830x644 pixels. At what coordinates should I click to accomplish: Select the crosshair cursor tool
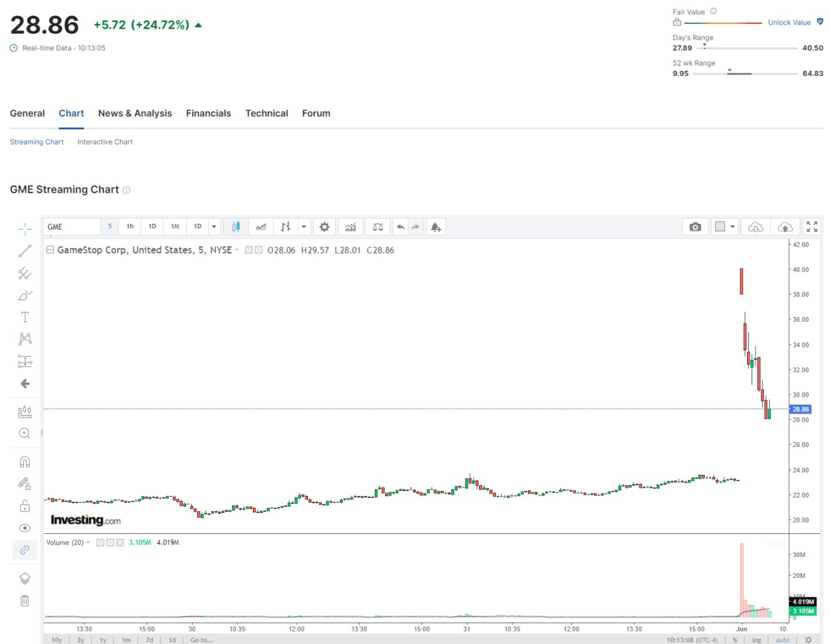point(25,228)
